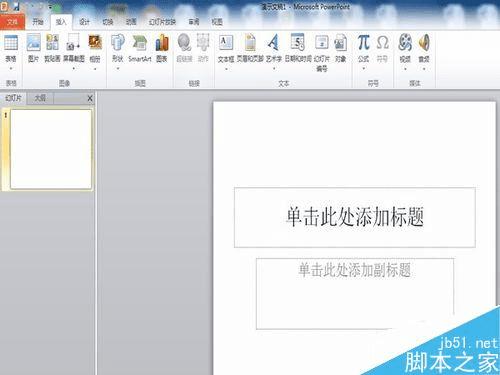Click the Text Box (文本框) icon
500x375 pixels.
click(226, 43)
